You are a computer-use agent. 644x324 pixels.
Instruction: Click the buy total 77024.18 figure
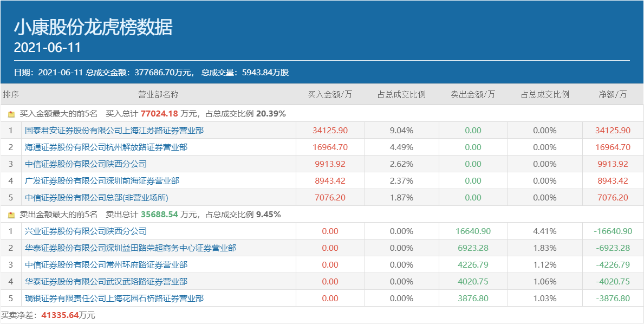pyautogui.click(x=159, y=114)
